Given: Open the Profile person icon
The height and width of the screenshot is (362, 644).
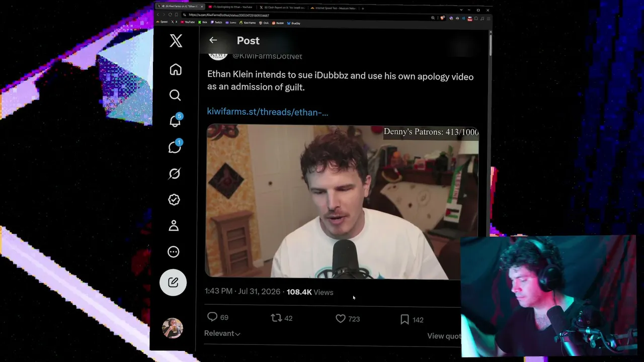Looking at the screenshot, I should coord(174,226).
